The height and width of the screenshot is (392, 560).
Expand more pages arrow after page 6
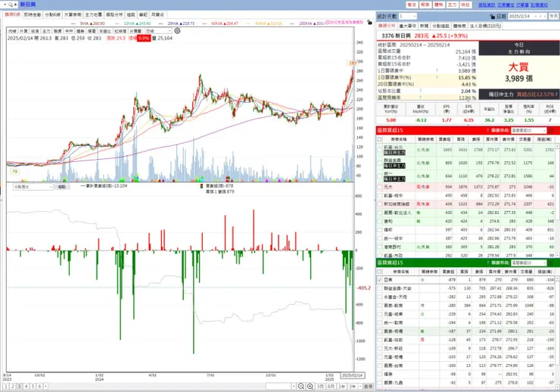click(x=45, y=386)
